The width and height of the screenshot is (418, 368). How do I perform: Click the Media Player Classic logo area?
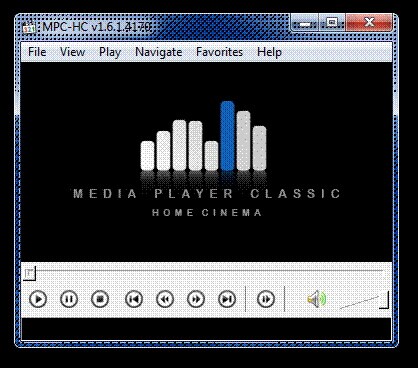[x=207, y=159]
